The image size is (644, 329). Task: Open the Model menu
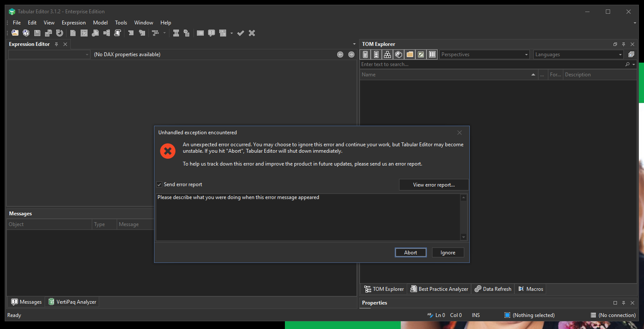click(x=100, y=23)
